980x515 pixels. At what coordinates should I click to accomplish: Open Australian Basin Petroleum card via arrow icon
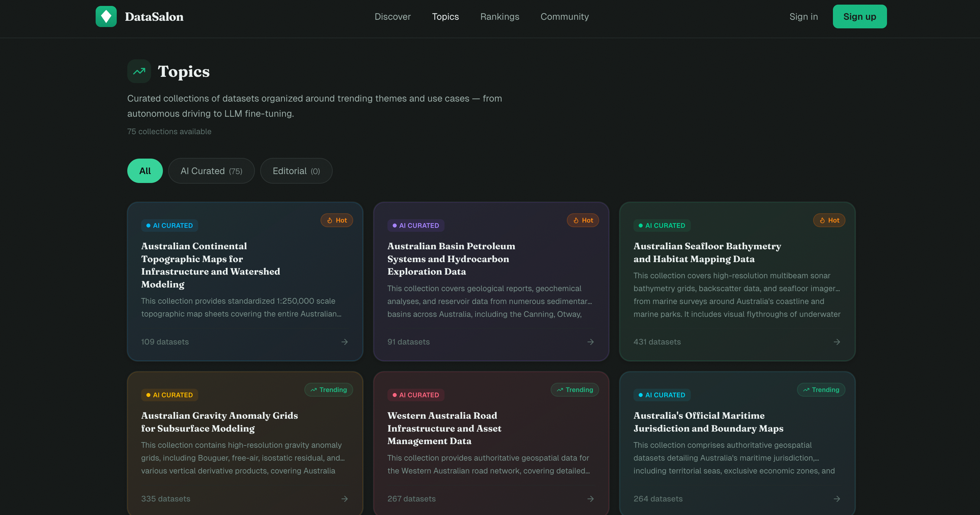[x=591, y=342]
